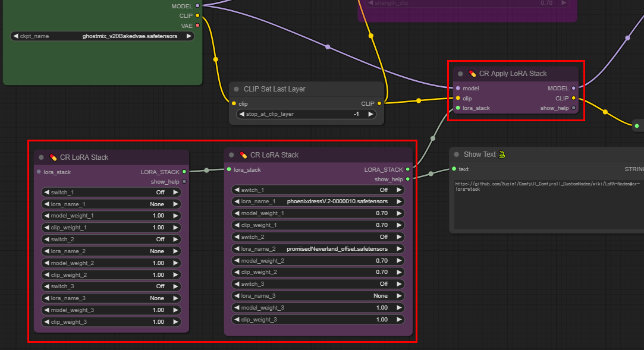Screen dimensions: 644x350
Task: Click model_weight_3 value on right LoRA Stack
Action: click(x=382, y=308)
